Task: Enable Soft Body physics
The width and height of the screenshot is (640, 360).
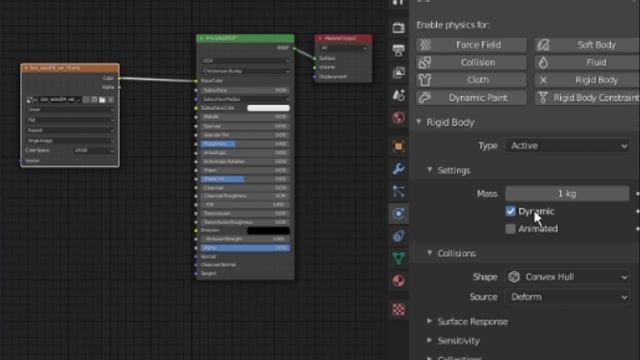Action: click(x=587, y=45)
